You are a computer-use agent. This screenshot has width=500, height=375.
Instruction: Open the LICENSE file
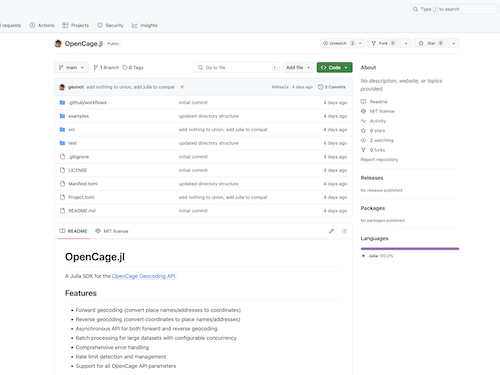pos(78,170)
